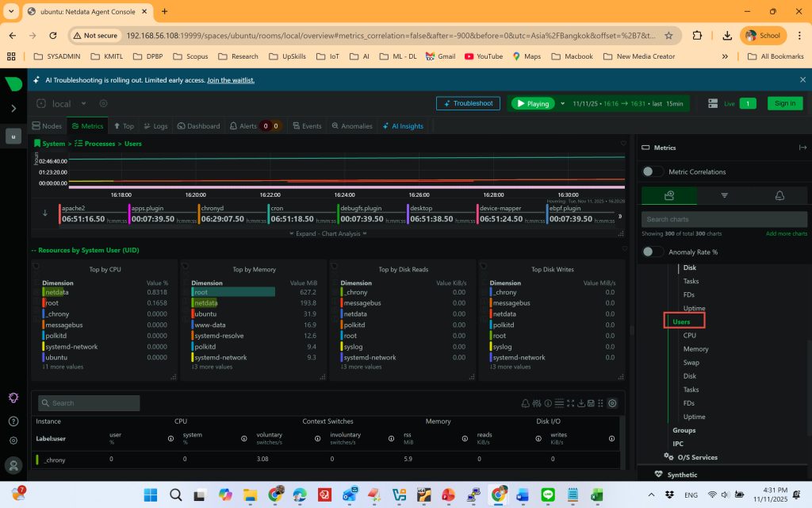Toggle the Metric Correlations switch
The width and height of the screenshot is (812, 508).
point(653,171)
